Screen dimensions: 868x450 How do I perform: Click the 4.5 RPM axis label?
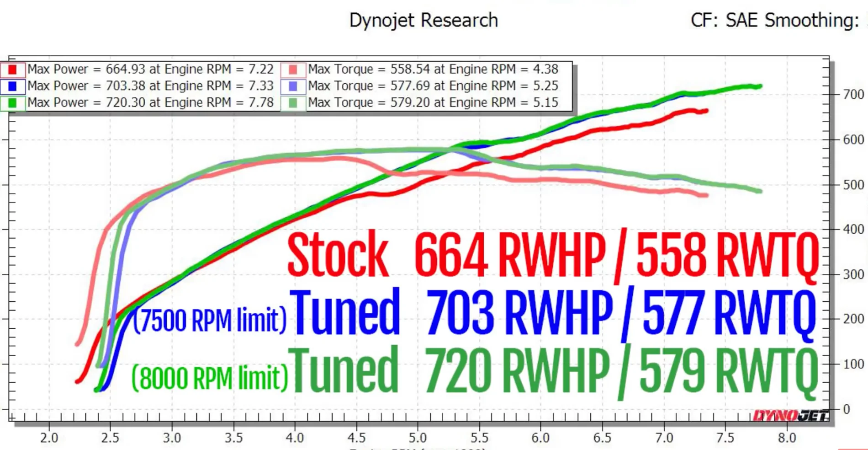coord(356,438)
